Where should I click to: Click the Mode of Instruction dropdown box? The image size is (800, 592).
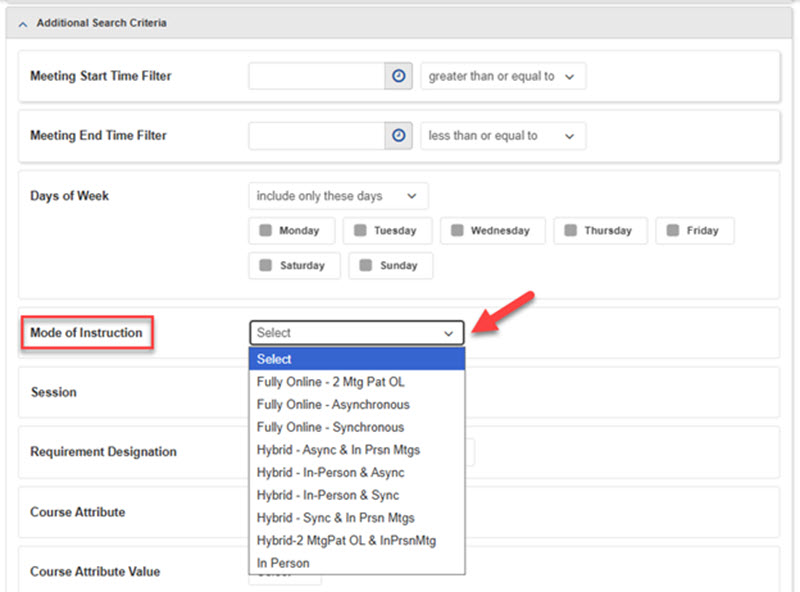(x=356, y=333)
